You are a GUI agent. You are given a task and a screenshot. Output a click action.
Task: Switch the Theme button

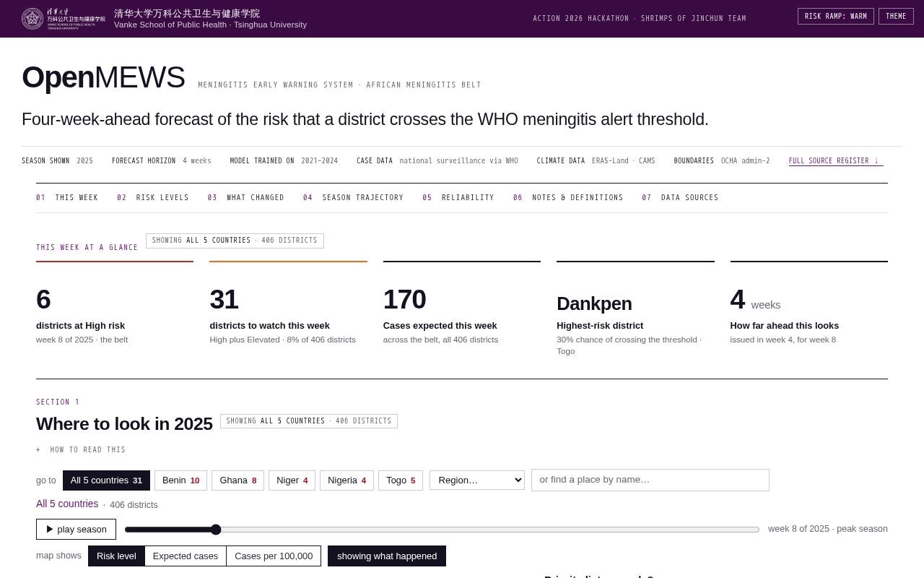(x=896, y=17)
